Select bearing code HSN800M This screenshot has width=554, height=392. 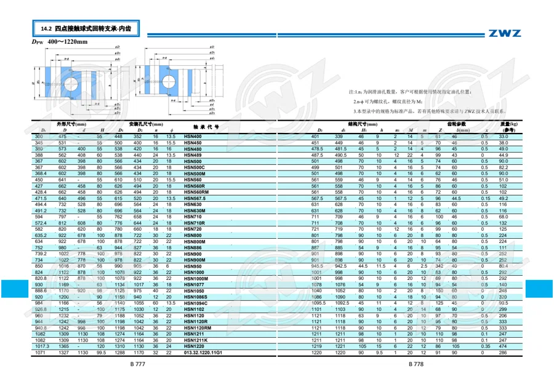195,242
